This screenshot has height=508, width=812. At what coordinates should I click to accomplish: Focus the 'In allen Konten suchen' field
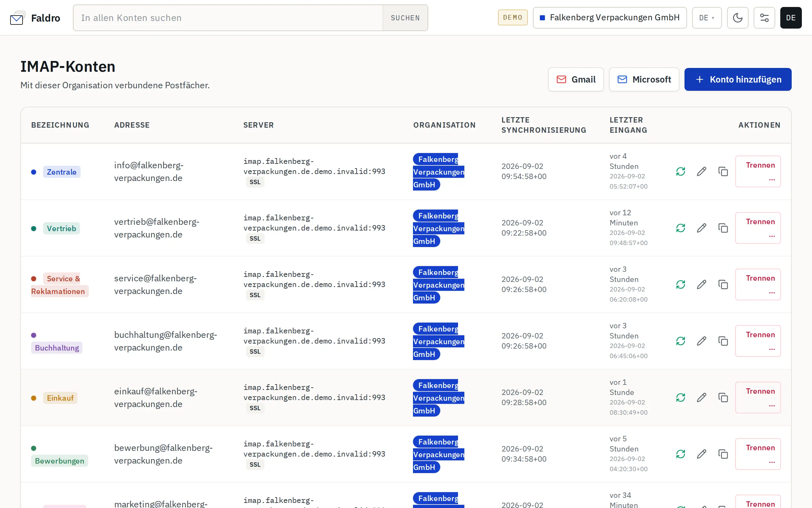228,18
